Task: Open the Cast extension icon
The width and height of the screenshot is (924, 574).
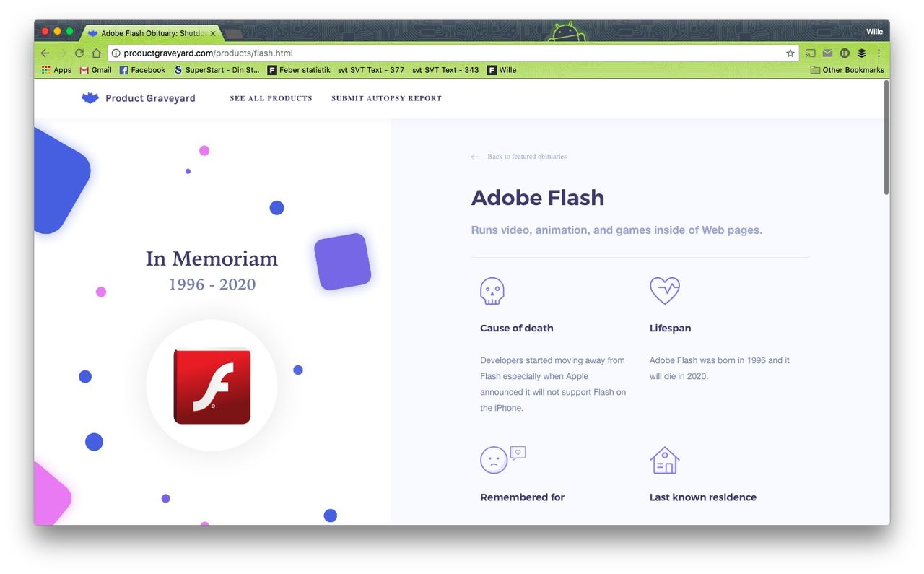Action: [811, 53]
